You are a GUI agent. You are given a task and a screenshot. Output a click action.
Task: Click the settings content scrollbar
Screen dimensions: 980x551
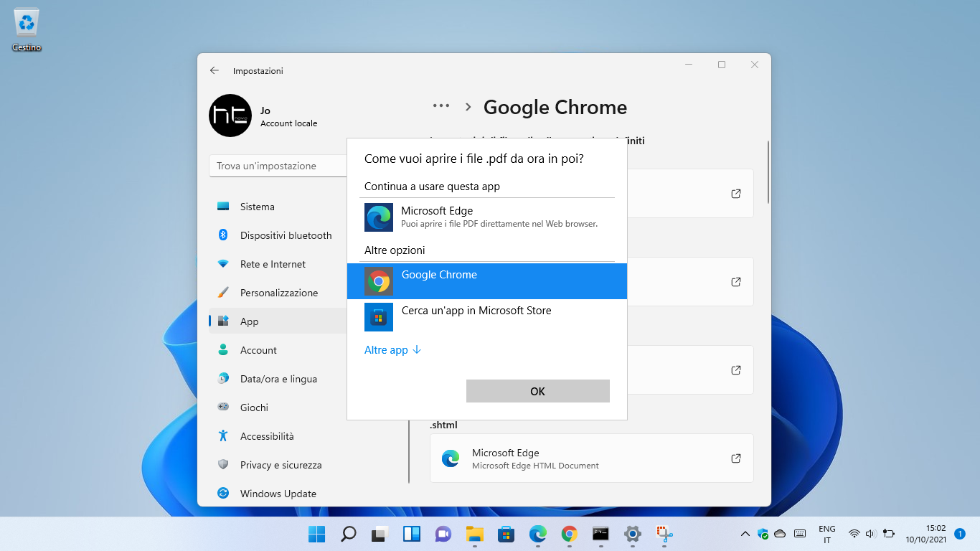768,172
